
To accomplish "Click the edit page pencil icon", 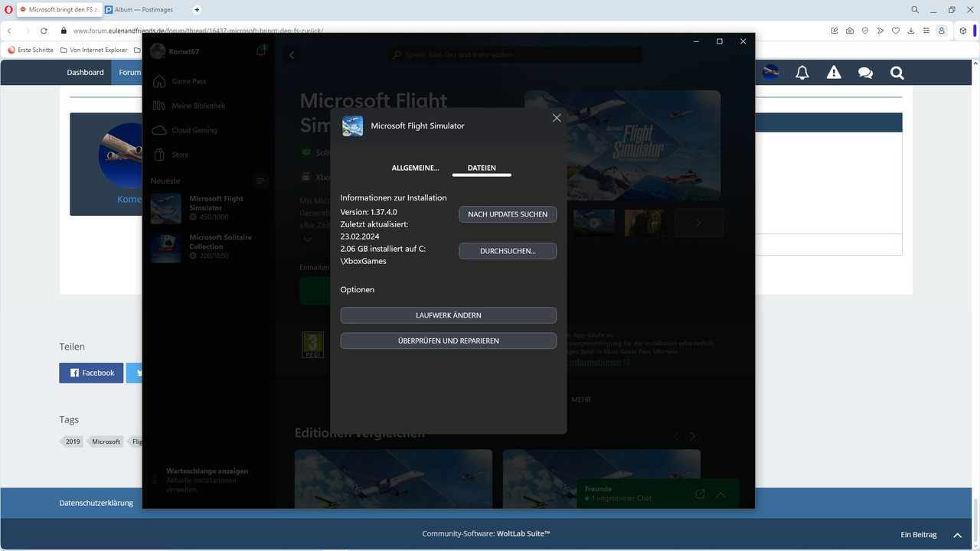I will 835,31.
